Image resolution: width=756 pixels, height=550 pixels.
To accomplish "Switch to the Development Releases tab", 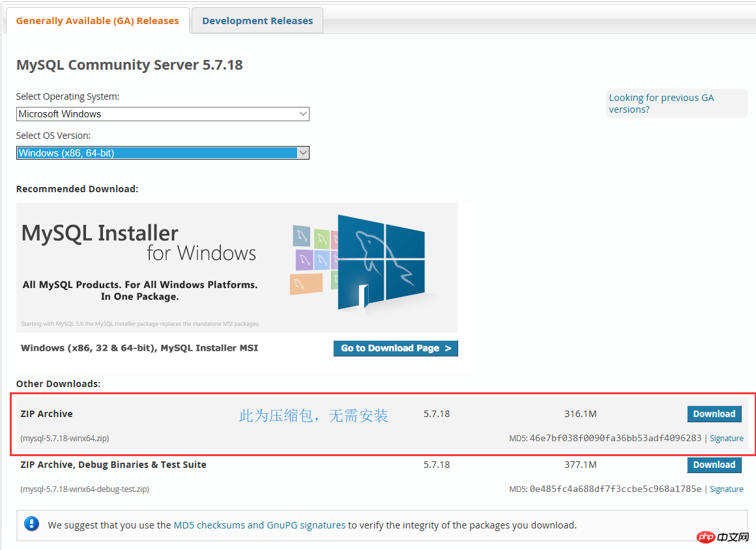I will tap(257, 20).
